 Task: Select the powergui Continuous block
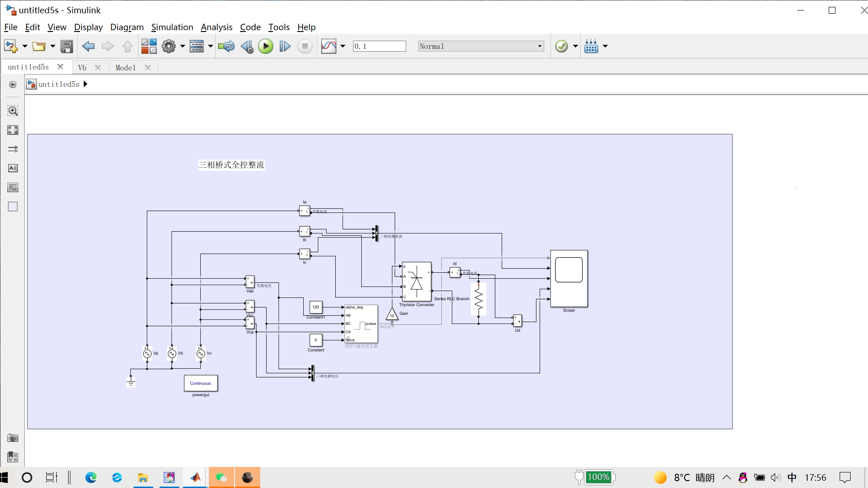201,383
